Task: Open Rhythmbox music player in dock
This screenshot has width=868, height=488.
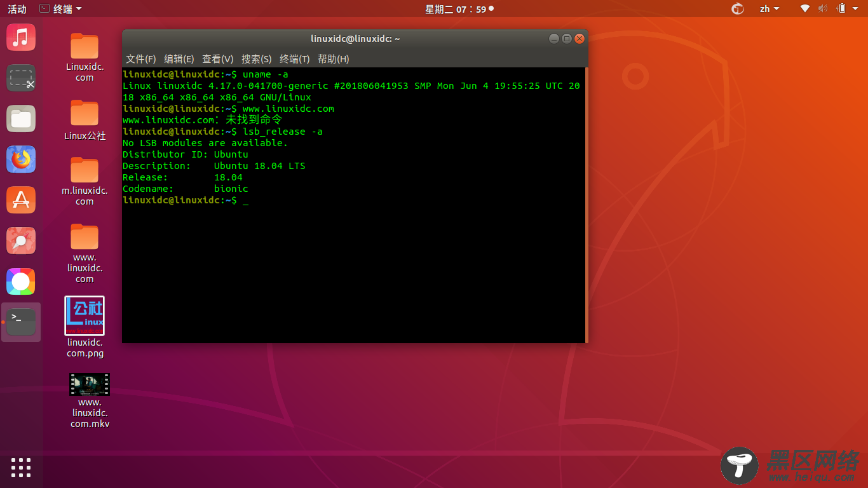Action: point(21,37)
